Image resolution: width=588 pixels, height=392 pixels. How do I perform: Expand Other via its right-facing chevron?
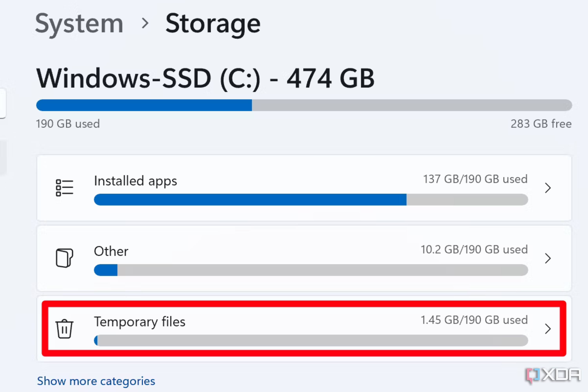[x=548, y=259]
